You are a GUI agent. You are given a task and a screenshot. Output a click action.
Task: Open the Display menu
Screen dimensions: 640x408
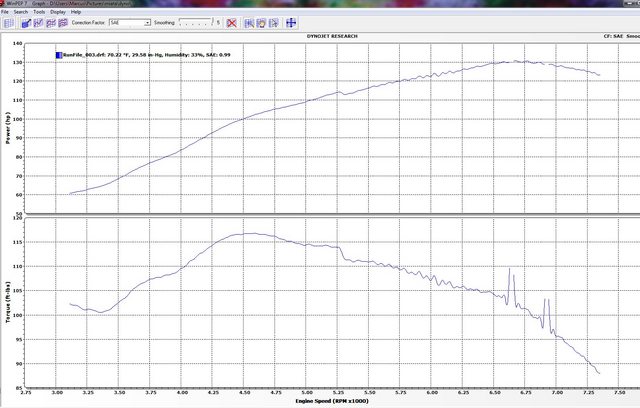[58, 12]
